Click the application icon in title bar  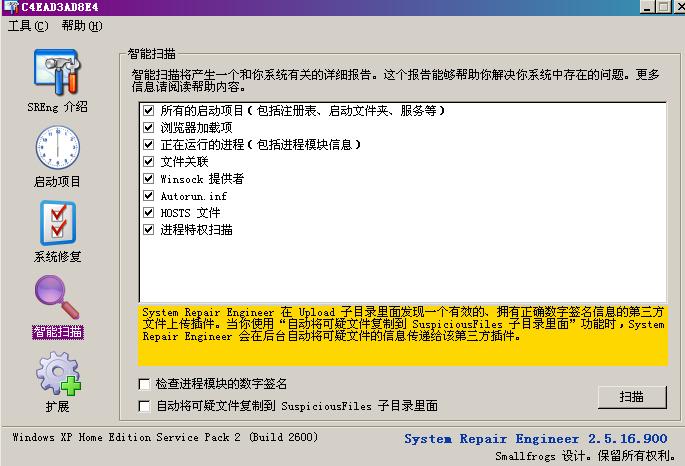pyautogui.click(x=10, y=7)
